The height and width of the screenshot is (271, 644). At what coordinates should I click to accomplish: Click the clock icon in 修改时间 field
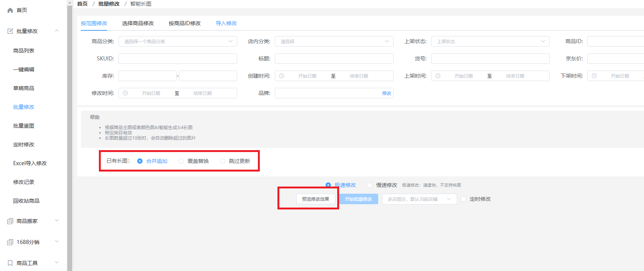(126, 93)
